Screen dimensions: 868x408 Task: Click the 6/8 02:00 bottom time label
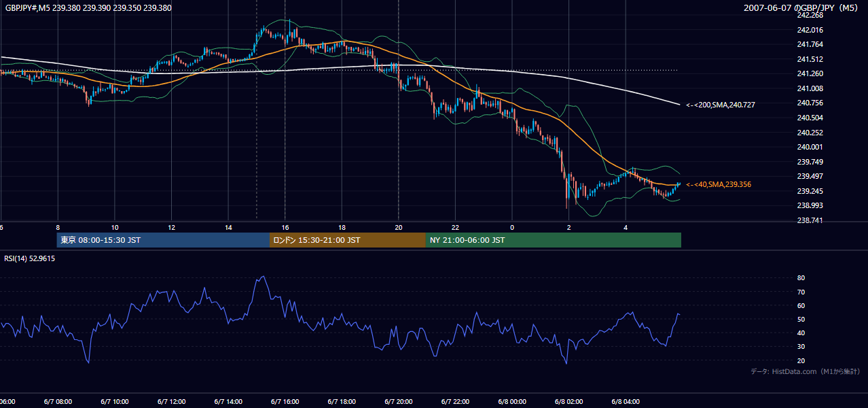click(568, 402)
